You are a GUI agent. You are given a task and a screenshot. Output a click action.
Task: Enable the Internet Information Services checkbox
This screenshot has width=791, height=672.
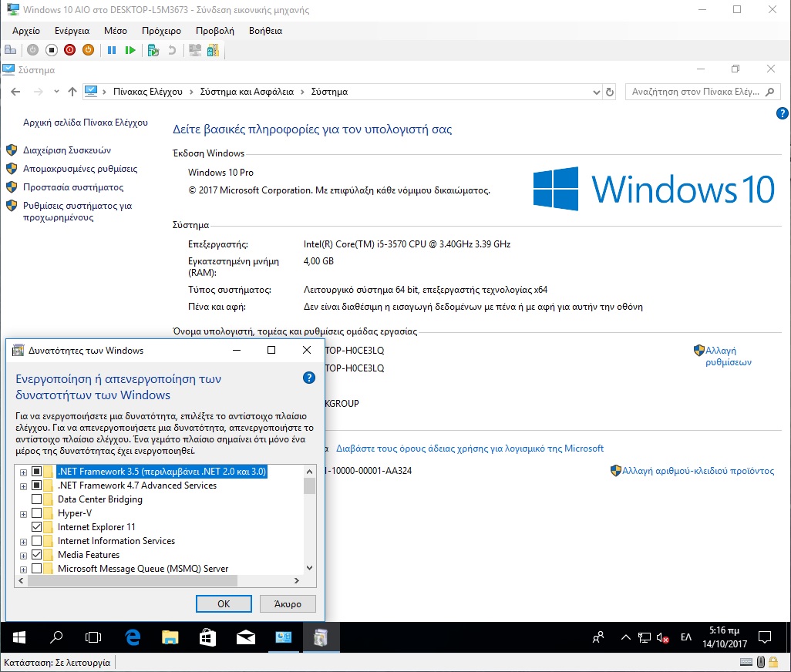pyautogui.click(x=36, y=541)
